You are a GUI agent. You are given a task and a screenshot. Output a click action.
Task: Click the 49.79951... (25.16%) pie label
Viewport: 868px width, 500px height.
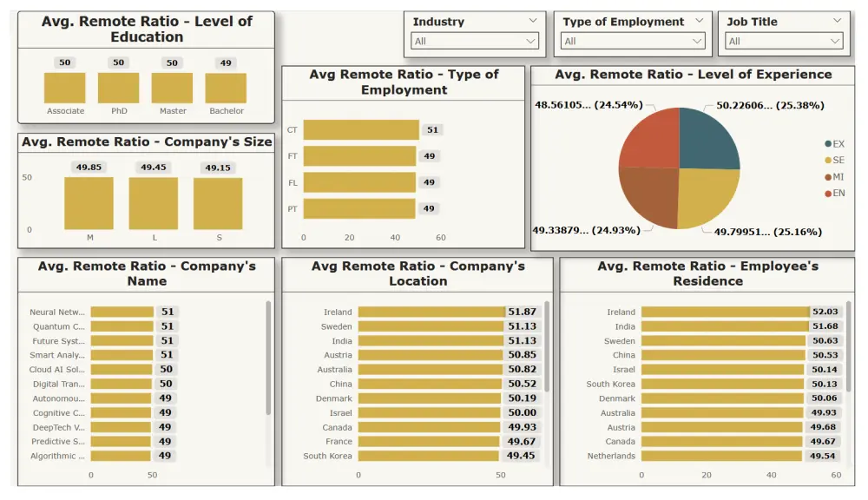pos(768,232)
